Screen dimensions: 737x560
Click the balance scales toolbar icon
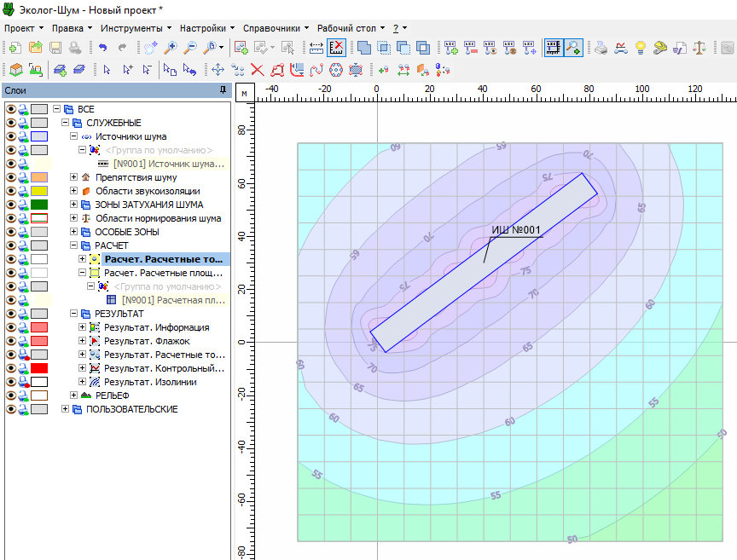coord(699,49)
